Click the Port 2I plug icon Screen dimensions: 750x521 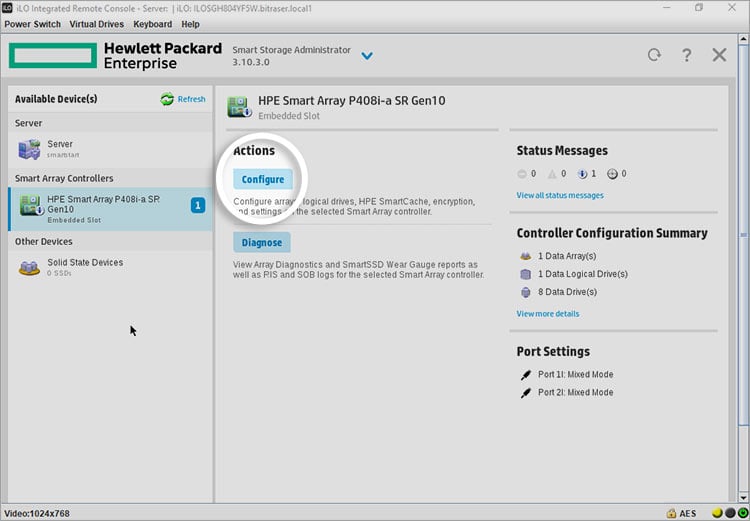tap(526, 393)
